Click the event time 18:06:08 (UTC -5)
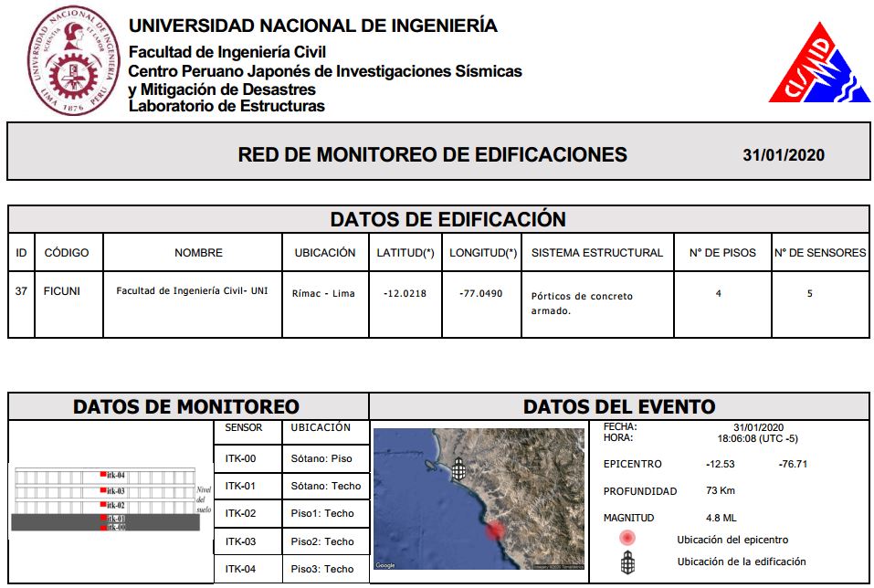This screenshot has height=588, width=874. pyautogui.click(x=757, y=438)
